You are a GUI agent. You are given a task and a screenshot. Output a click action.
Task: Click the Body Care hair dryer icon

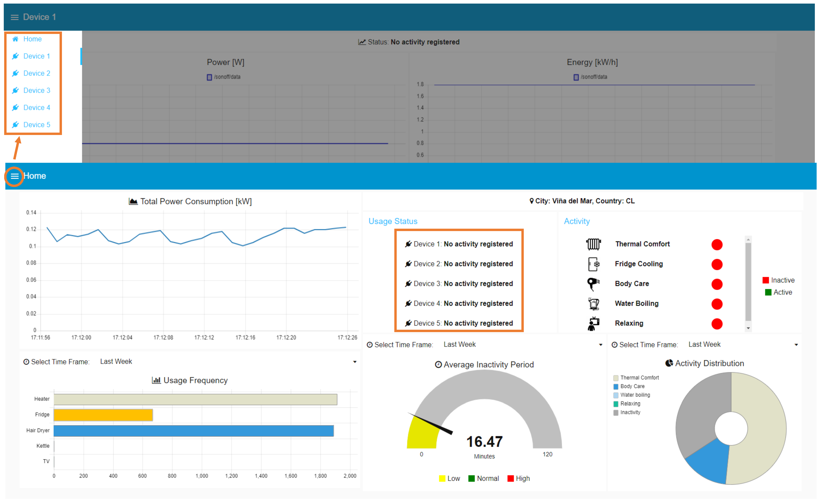click(593, 284)
